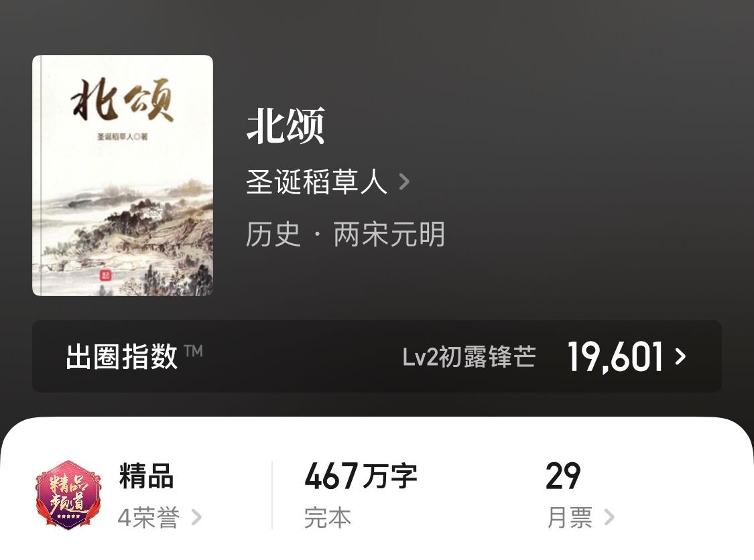Screen dimensions: 754x560
Task: Tap the 北颂 book cover thumbnail
Action: click(x=123, y=176)
